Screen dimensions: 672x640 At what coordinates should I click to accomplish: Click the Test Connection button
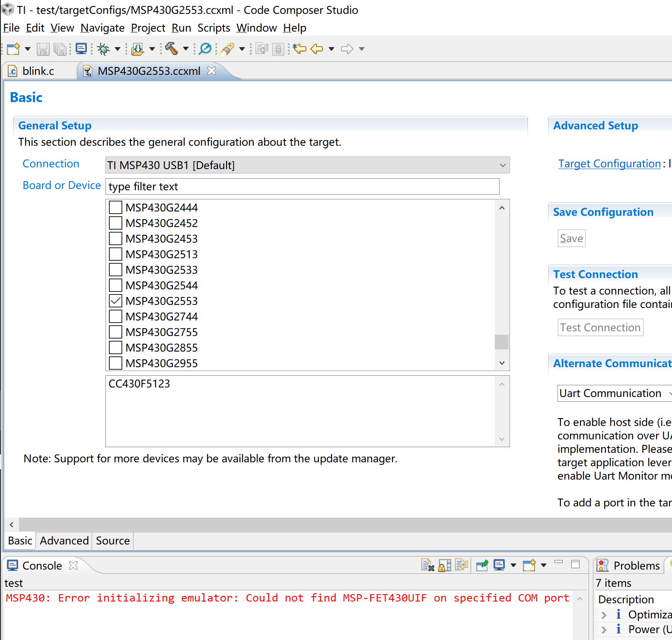pyautogui.click(x=600, y=327)
